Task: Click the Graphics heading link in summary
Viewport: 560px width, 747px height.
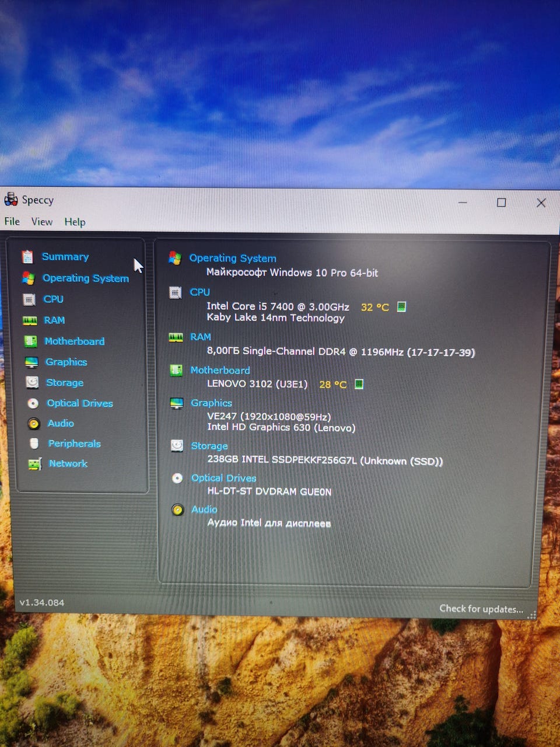Action: pos(211,403)
